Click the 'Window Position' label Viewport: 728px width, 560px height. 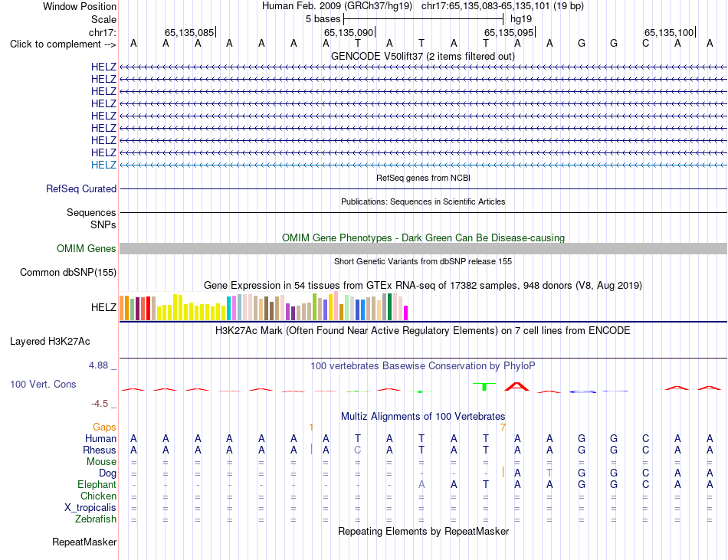80,6
